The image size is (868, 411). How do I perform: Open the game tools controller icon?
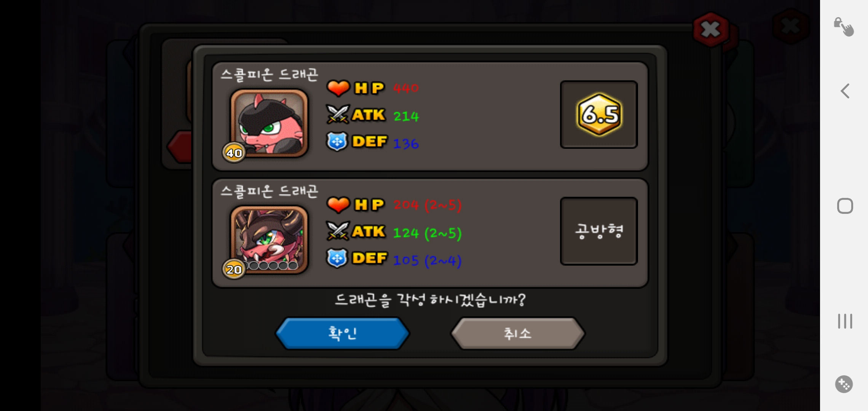pos(844,384)
